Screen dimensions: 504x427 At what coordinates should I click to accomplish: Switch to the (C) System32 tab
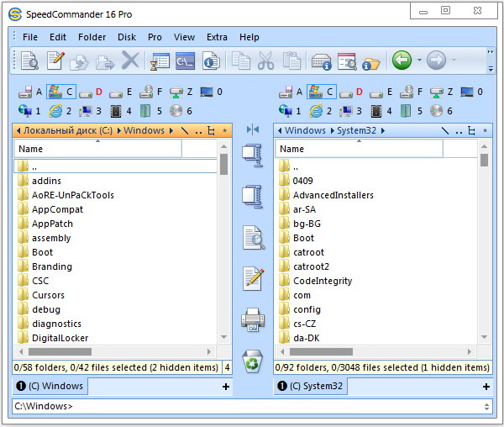point(310,387)
